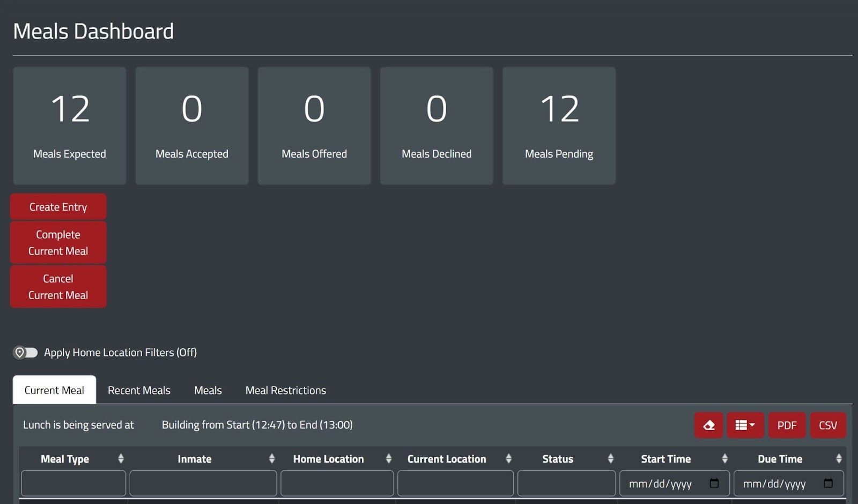Click the Create Entry button
Image resolution: width=858 pixels, height=504 pixels.
[58, 206]
